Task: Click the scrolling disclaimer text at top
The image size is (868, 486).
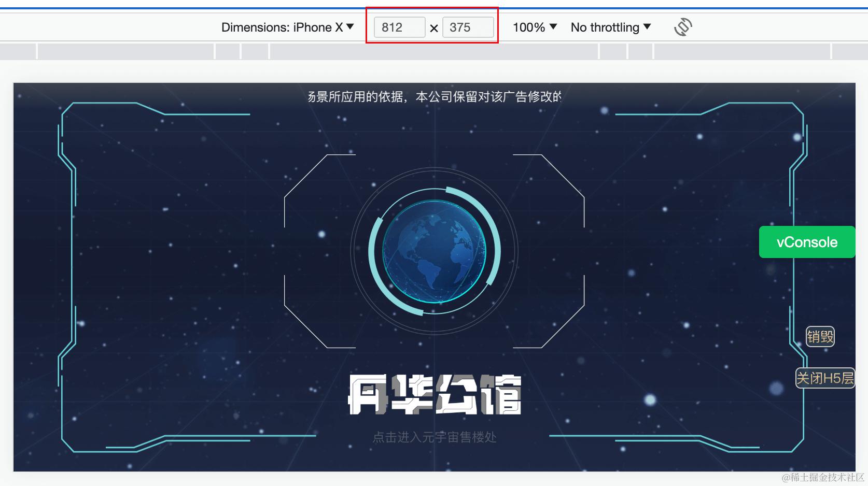Action: point(435,97)
